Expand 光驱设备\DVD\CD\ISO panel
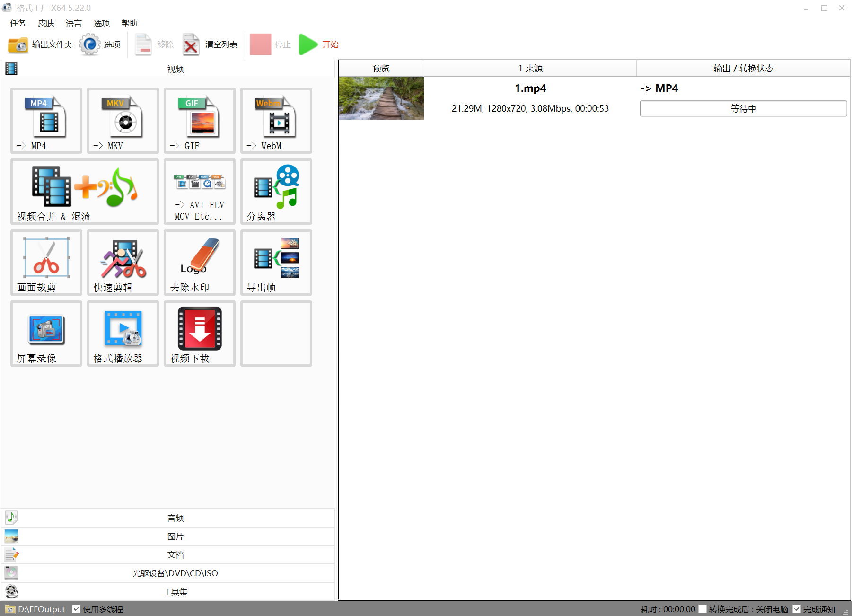The height and width of the screenshot is (616, 852). pos(168,573)
